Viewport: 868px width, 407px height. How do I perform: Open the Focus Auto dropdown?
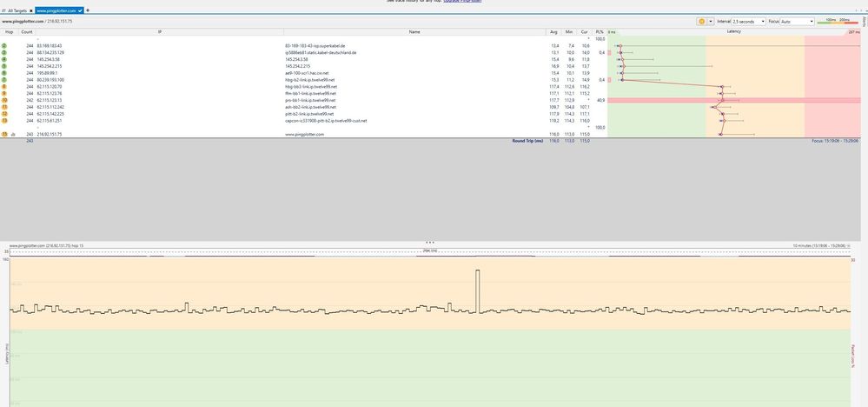click(x=797, y=21)
